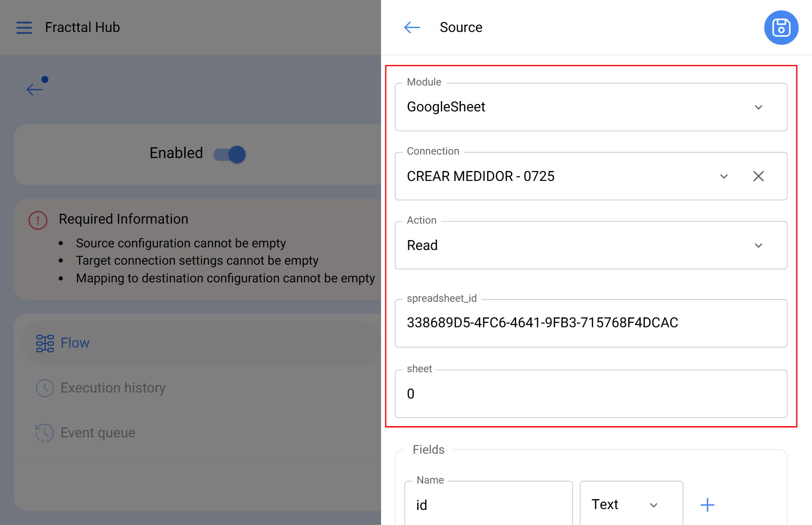The height and width of the screenshot is (525, 812).
Task: Expand the Action Read dropdown
Action: click(x=758, y=245)
